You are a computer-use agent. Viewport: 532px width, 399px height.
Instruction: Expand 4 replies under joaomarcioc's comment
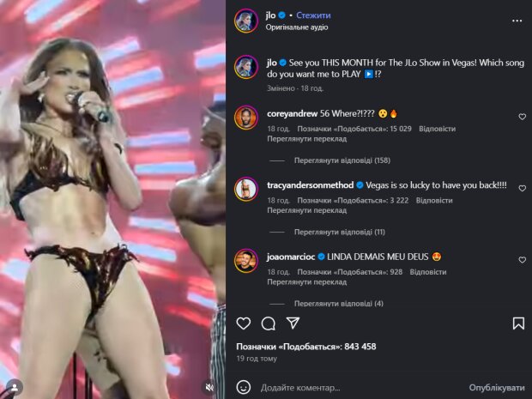pos(325,303)
